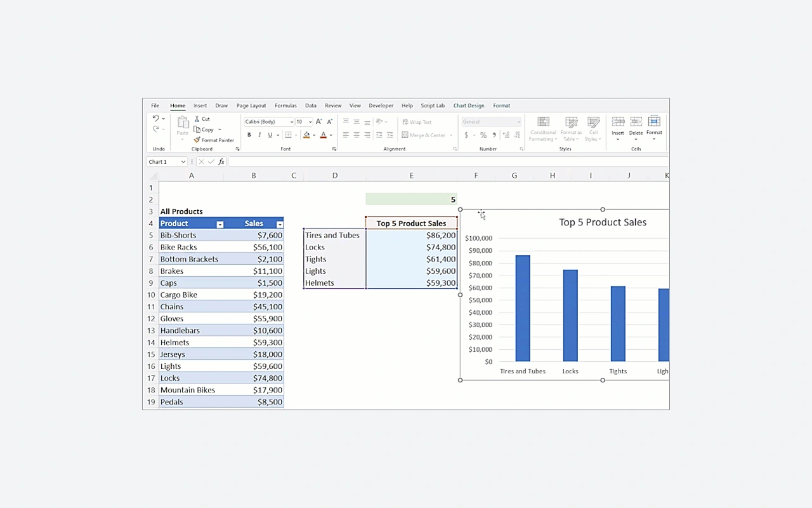The image size is (812, 508).
Task: Open the Format as Table gallery
Action: [x=571, y=129]
